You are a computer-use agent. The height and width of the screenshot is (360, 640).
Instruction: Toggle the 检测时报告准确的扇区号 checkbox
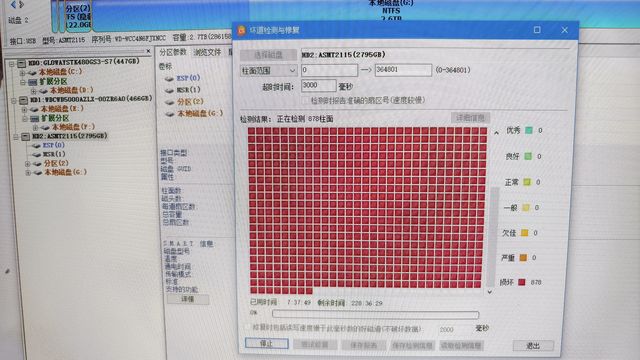pyautogui.click(x=305, y=100)
